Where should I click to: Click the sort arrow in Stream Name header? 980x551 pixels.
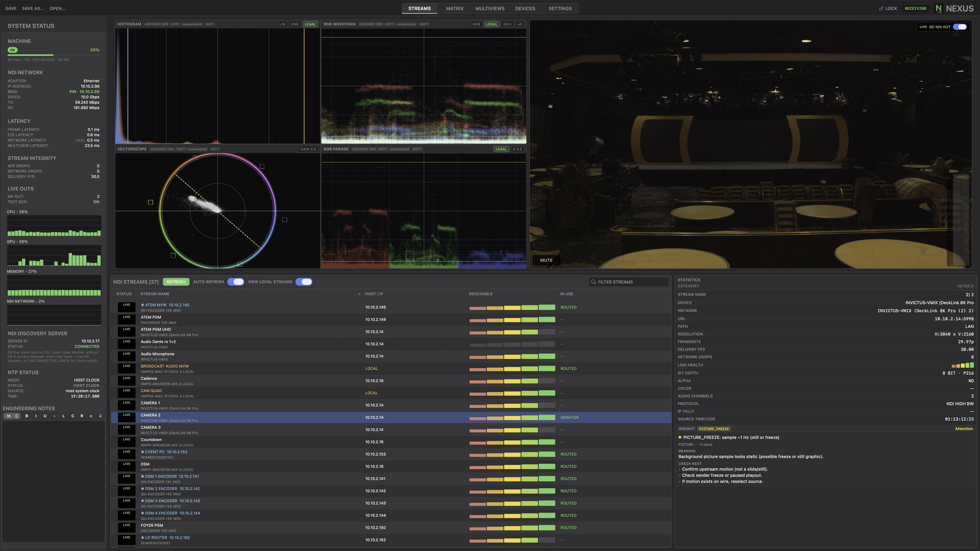pyautogui.click(x=359, y=294)
